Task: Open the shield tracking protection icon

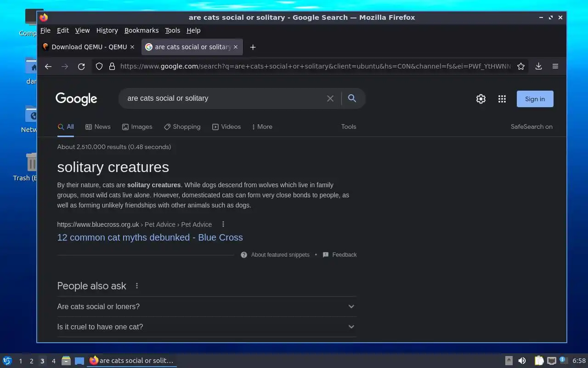Action: 99,66
